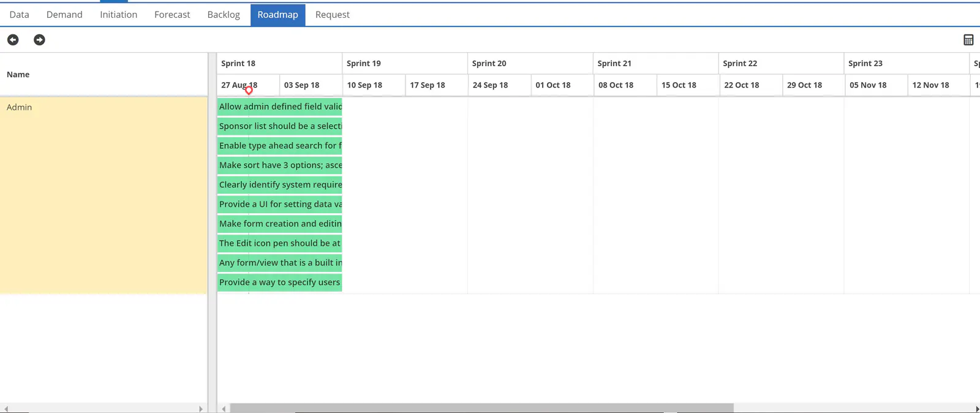Click the red today marker on timeline

click(249, 91)
